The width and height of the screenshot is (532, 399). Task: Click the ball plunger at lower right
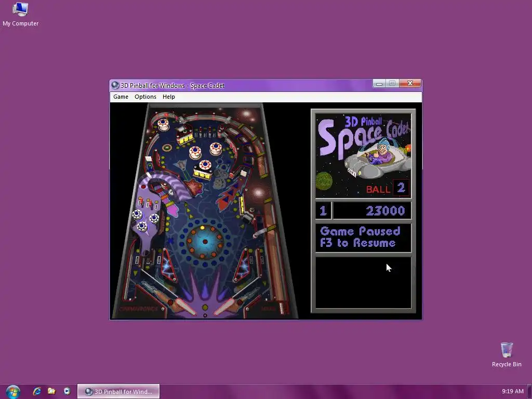pos(282,308)
